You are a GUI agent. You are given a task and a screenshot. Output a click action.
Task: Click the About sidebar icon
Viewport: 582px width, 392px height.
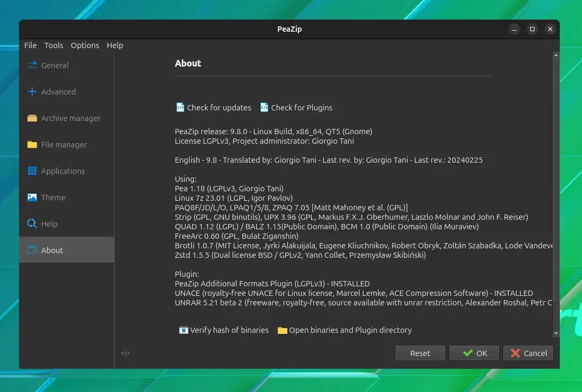(x=32, y=250)
